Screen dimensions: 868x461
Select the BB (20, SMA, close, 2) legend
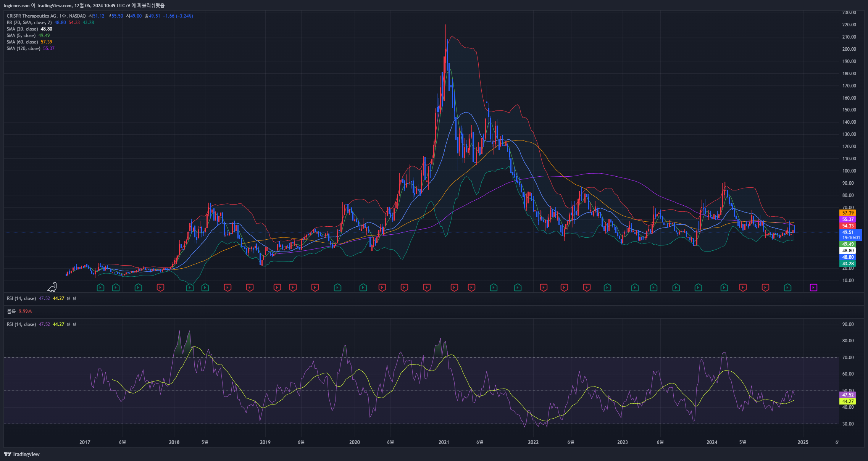pos(29,23)
